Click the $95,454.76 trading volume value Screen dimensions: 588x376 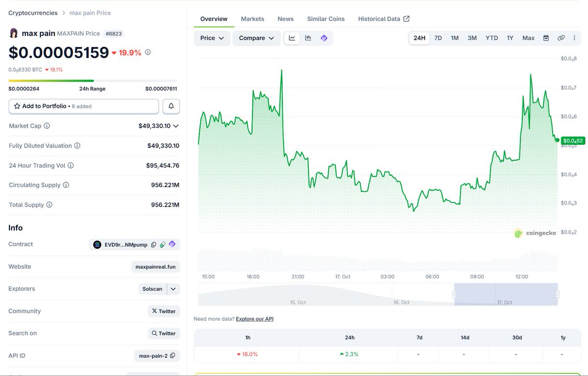coord(163,165)
